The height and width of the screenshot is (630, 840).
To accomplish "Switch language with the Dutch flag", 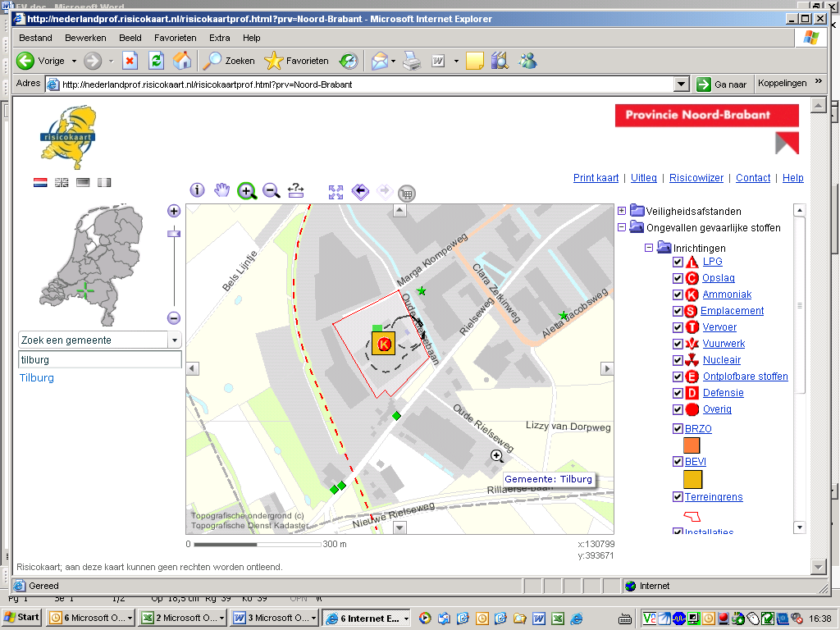I will [x=40, y=183].
